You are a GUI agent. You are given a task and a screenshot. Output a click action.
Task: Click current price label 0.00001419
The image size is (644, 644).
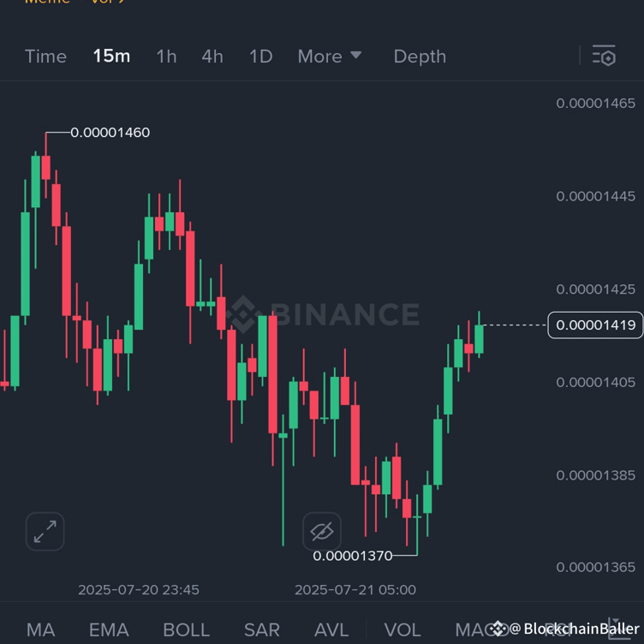pyautogui.click(x=595, y=325)
